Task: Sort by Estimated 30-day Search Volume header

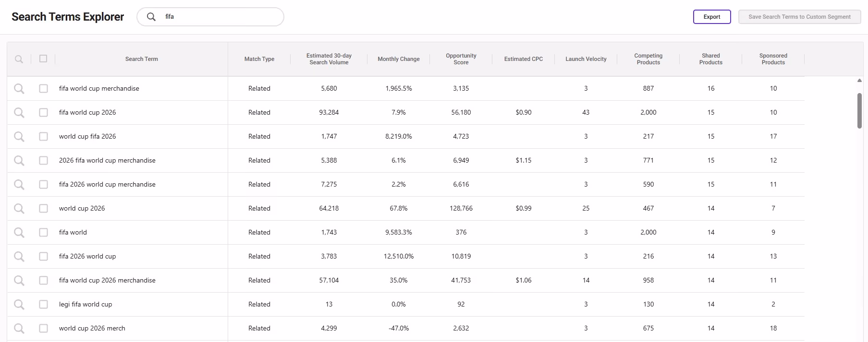Action: (329, 59)
